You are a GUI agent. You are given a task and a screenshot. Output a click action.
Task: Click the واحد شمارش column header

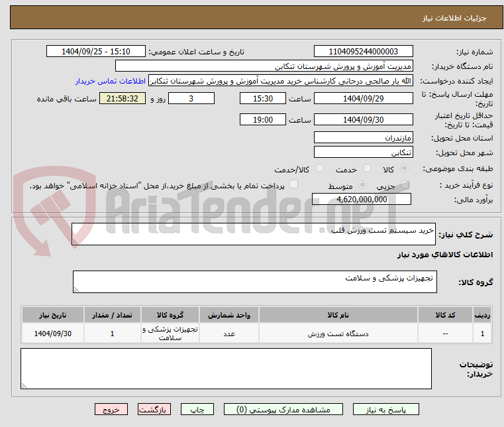(x=229, y=315)
